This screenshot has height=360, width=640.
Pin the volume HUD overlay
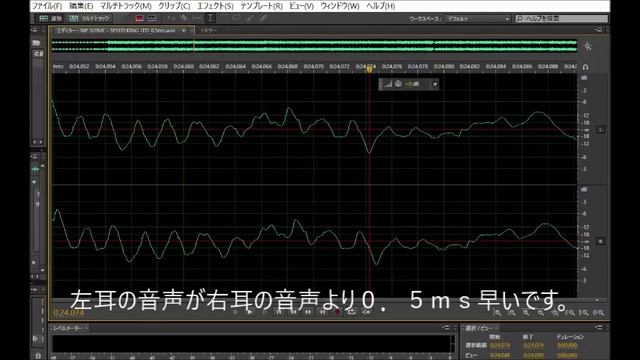[435, 84]
